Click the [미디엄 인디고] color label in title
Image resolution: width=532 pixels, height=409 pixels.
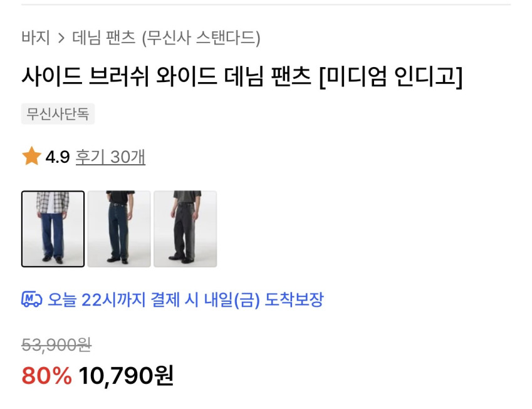391,76
